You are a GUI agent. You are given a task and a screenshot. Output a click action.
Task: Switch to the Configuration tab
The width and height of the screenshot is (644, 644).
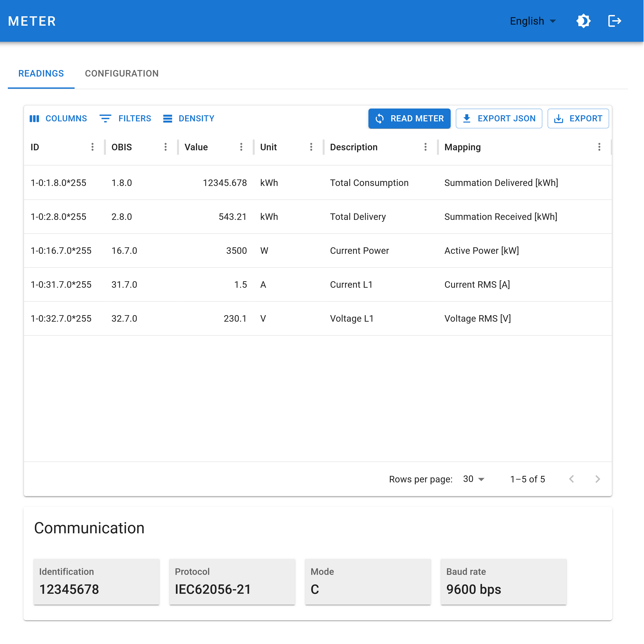[x=122, y=73]
